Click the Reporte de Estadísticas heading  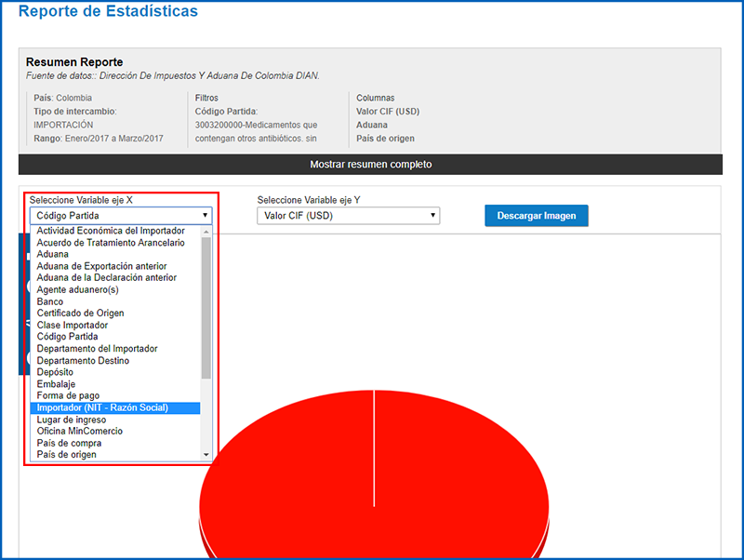pyautogui.click(x=108, y=10)
